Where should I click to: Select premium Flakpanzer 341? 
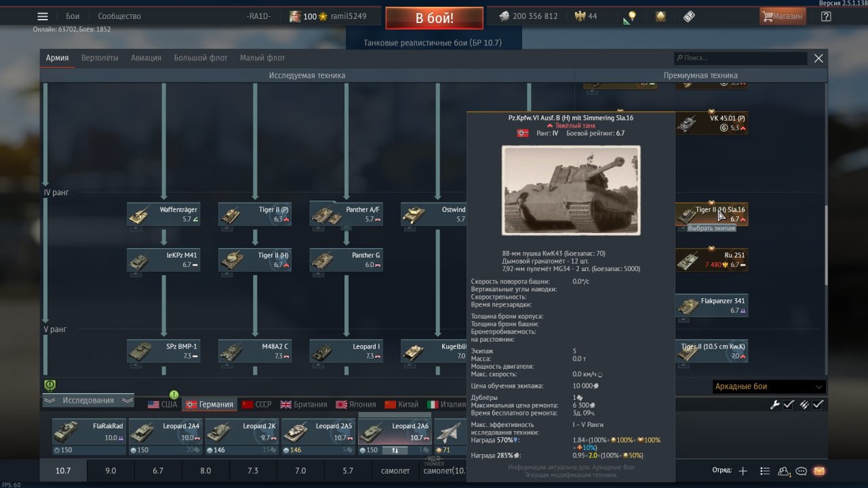[711, 306]
